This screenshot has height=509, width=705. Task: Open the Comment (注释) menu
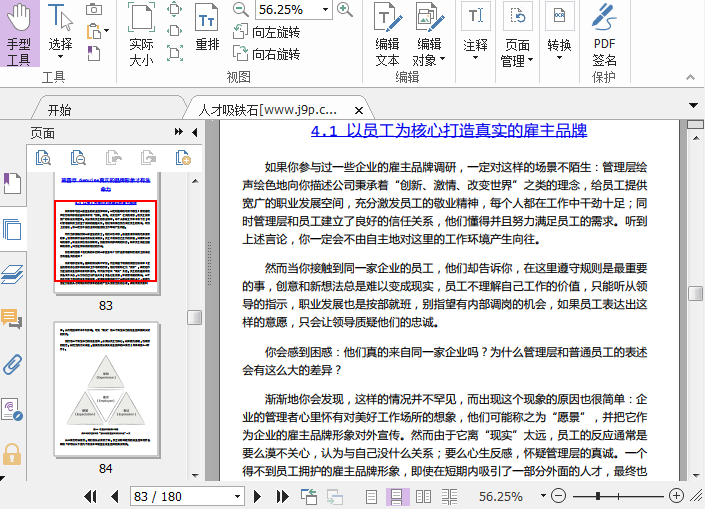click(x=475, y=32)
